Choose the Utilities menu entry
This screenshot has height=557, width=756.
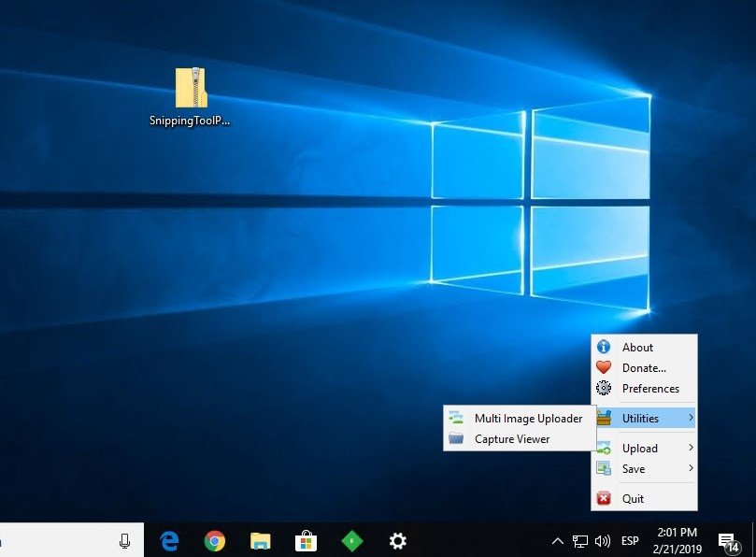tap(644, 418)
